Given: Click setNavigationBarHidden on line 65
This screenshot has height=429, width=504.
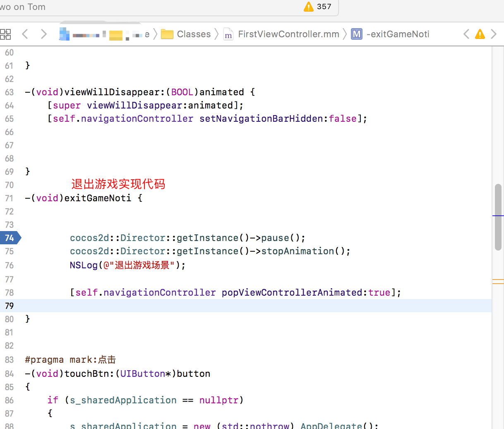Looking at the screenshot, I should pos(261,118).
